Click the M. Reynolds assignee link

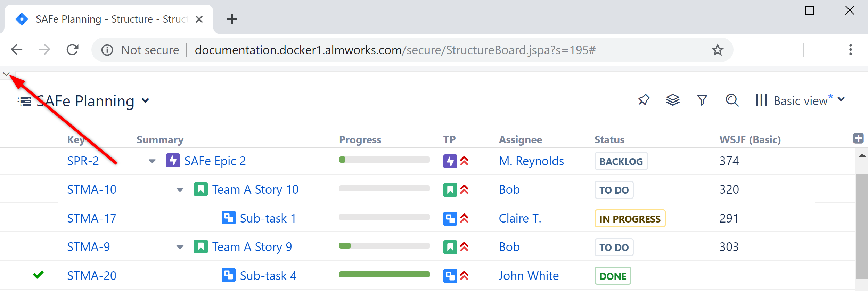coord(531,161)
